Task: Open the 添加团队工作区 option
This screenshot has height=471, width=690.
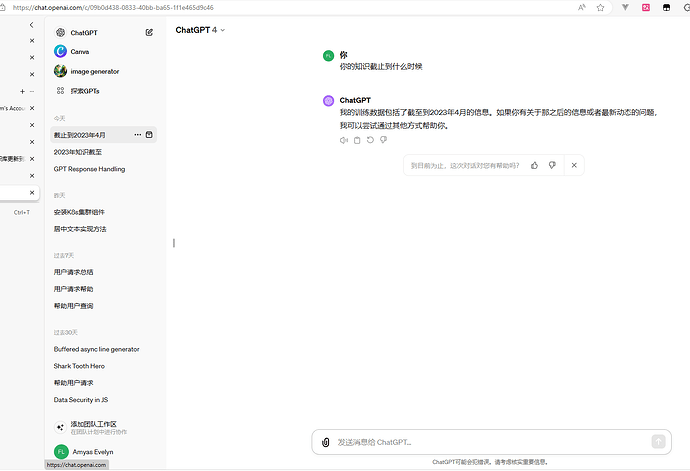Action: (x=92, y=427)
